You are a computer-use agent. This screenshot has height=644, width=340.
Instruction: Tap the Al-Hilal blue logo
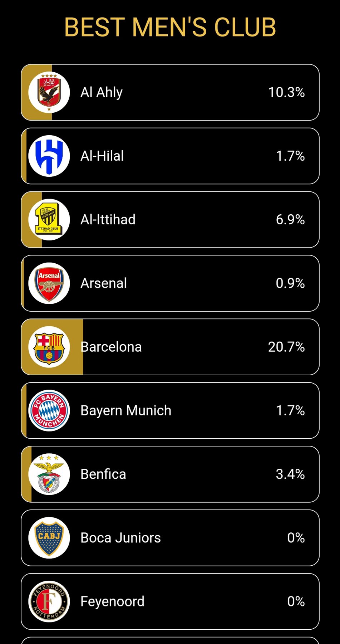[49, 156]
